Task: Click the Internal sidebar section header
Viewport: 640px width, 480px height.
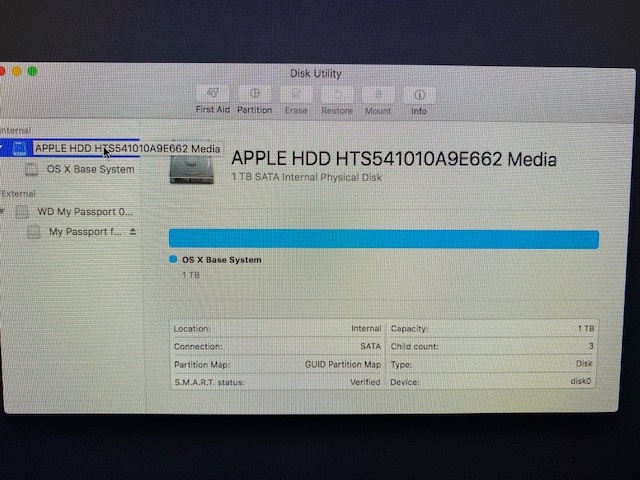Action: 16,131
